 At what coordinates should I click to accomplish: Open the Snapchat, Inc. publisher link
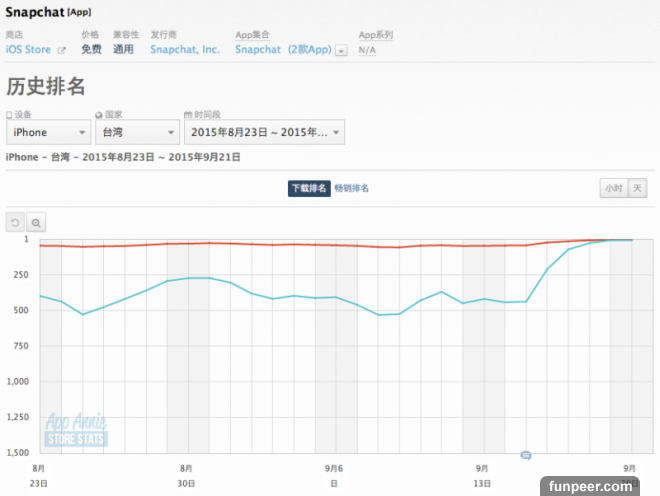pyautogui.click(x=185, y=49)
